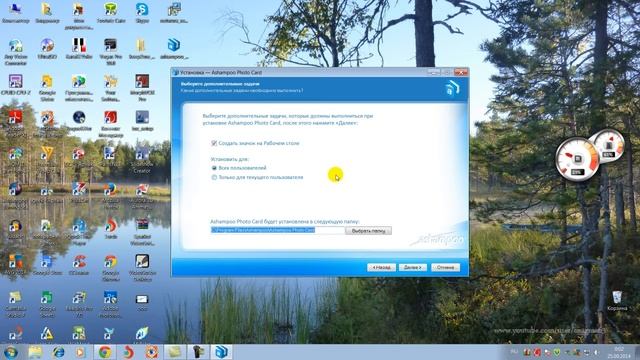Switch to the Ashampoo installer taskbar icon
The image size is (640, 360).
(x=222, y=352)
